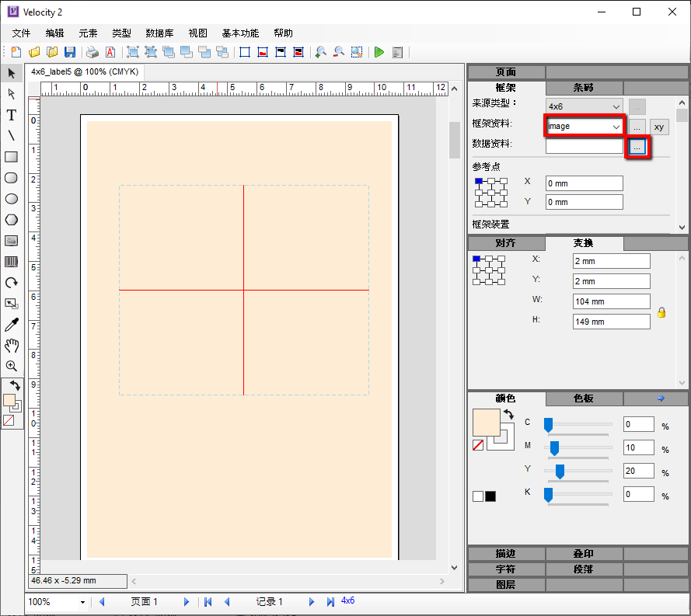Expand the 图层 panel
Viewport: 691px width, 616px height.
point(506,585)
